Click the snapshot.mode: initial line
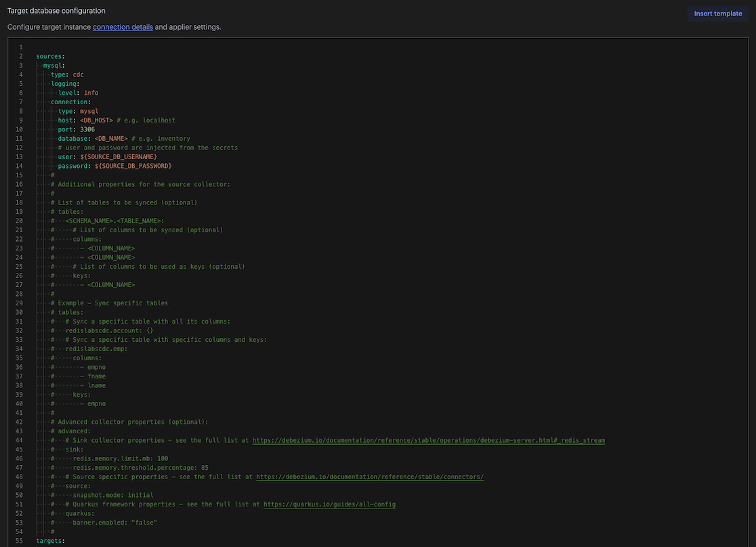This screenshot has height=547, width=756. (x=113, y=495)
